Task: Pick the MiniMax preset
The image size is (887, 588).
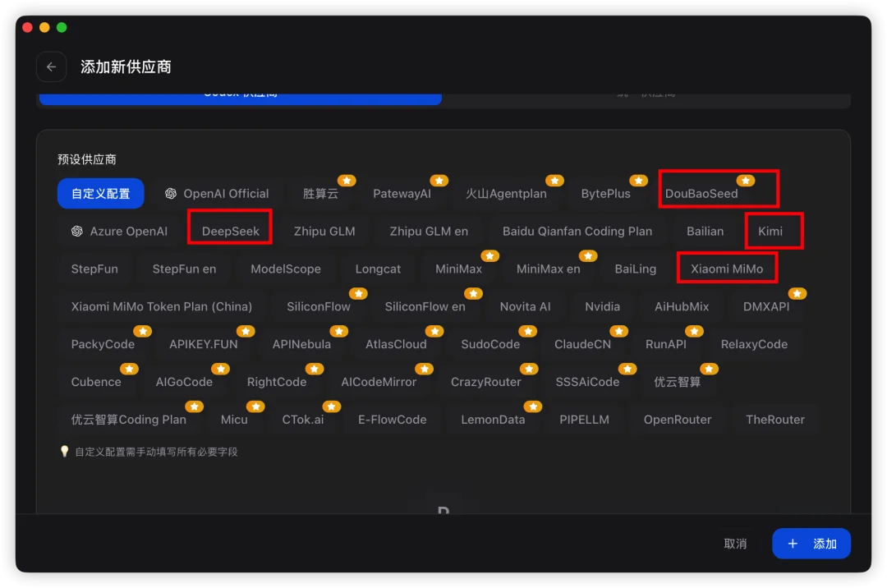Action: point(459,269)
